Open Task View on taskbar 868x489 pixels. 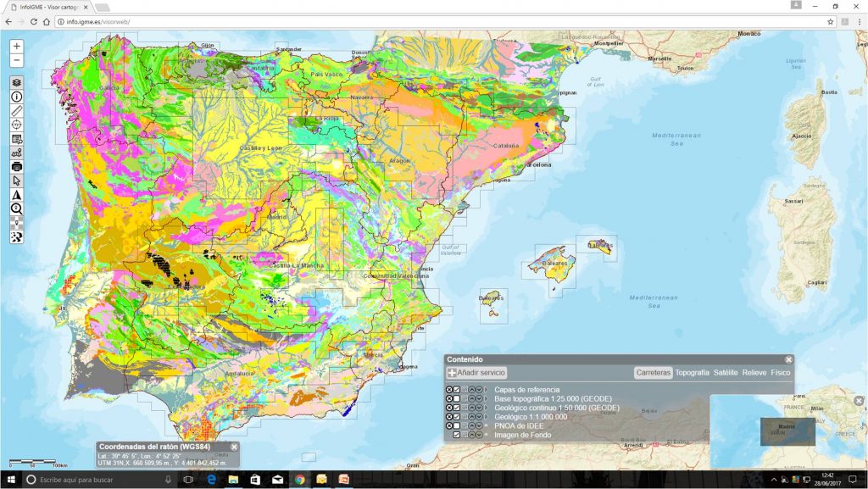click(188, 480)
